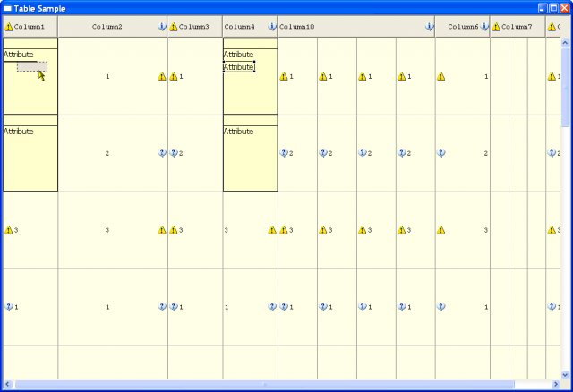Click the warning icon in Column7 header
Screen dimensions: 573x392
pyautogui.click(x=496, y=27)
